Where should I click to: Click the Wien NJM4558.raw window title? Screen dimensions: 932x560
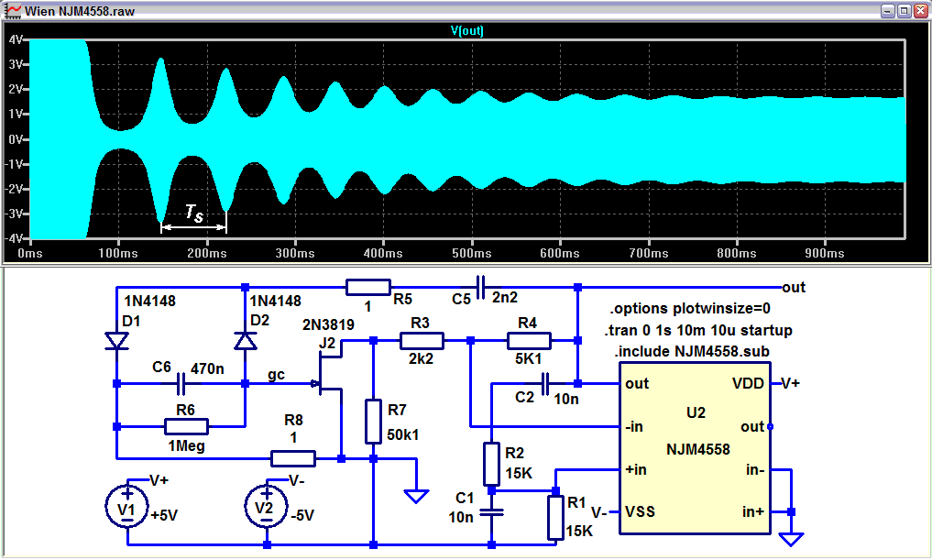[80, 11]
